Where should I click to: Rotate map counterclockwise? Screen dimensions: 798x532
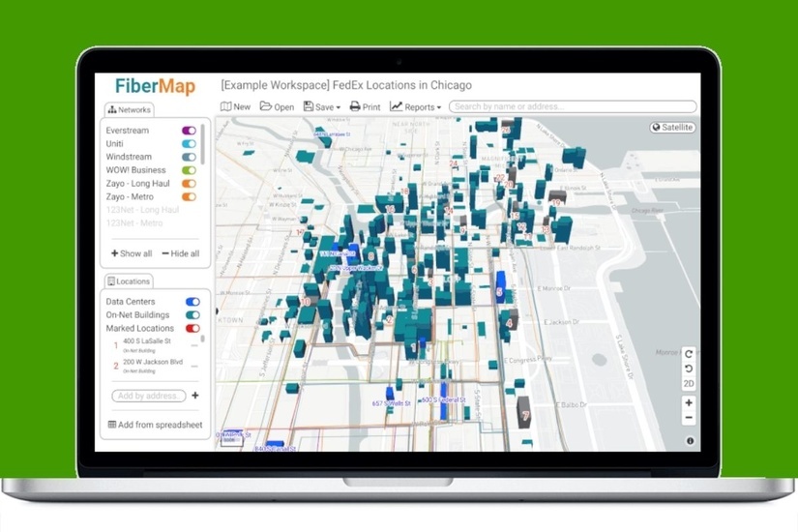click(x=689, y=369)
